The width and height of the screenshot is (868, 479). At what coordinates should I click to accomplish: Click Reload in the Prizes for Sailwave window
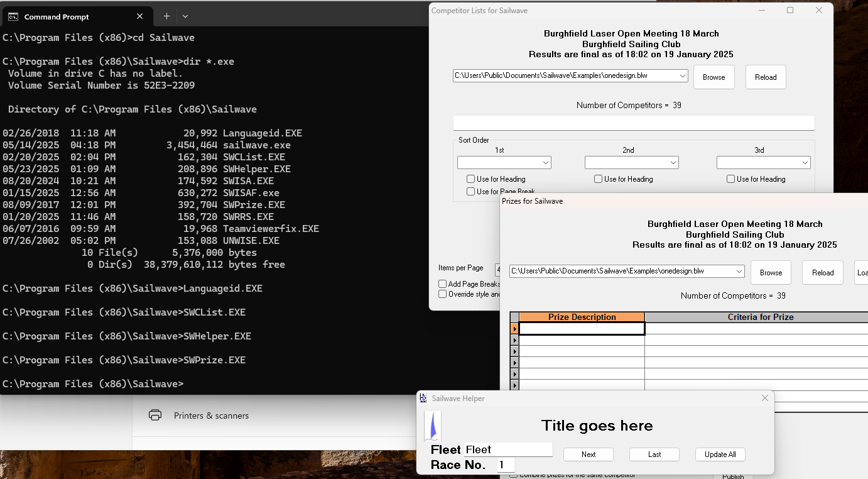click(x=823, y=272)
